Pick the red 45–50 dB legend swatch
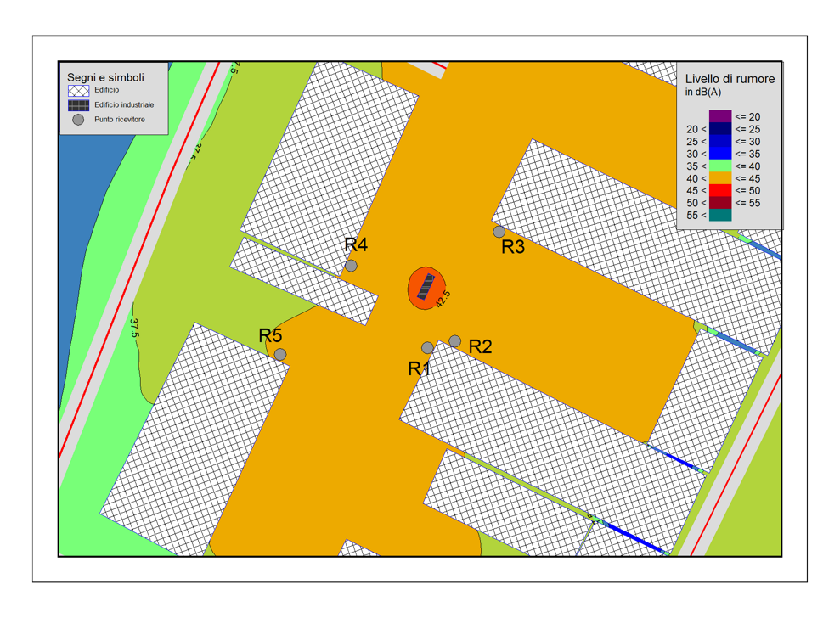 coord(720,191)
